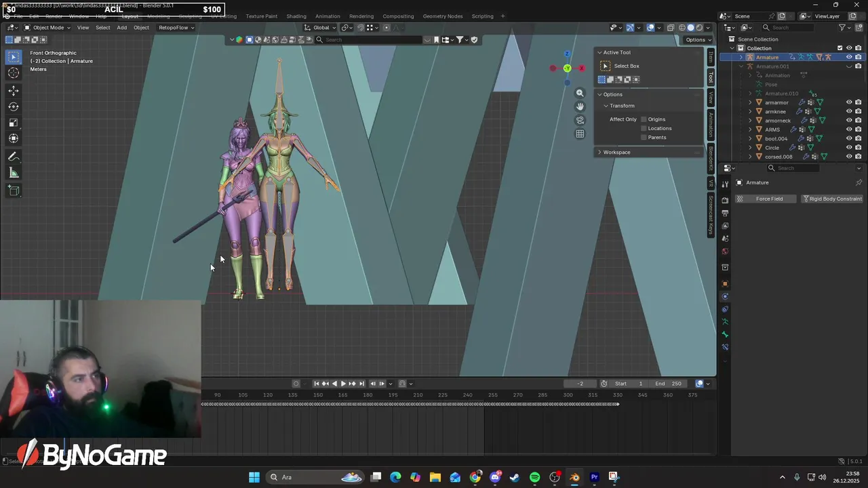Screen dimensions: 868x488
Task: Toggle Show Overlays button
Action: (x=650, y=28)
